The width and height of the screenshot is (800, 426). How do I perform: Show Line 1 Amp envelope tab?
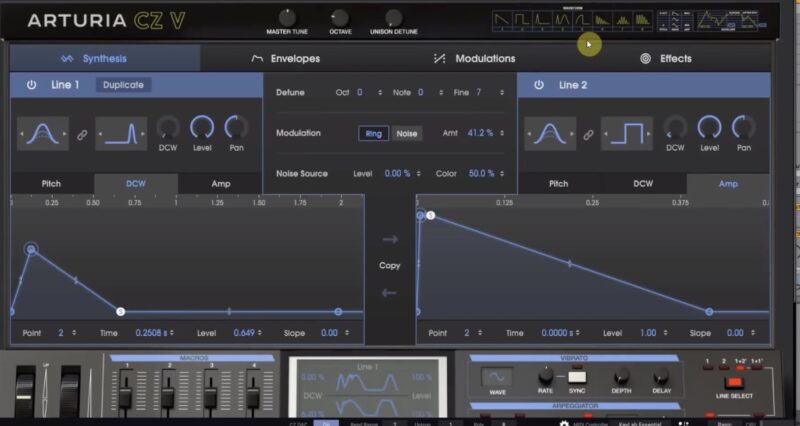click(x=220, y=184)
